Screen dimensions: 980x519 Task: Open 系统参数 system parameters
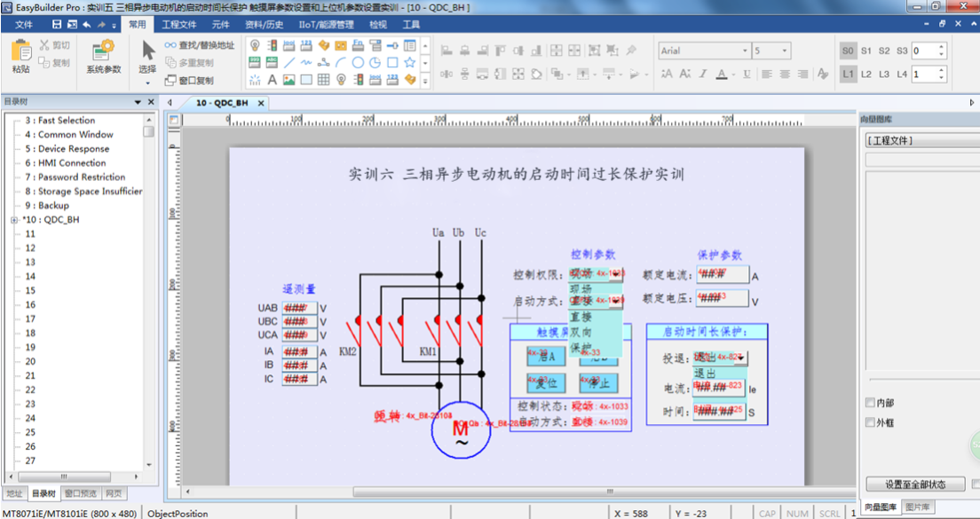(104, 57)
